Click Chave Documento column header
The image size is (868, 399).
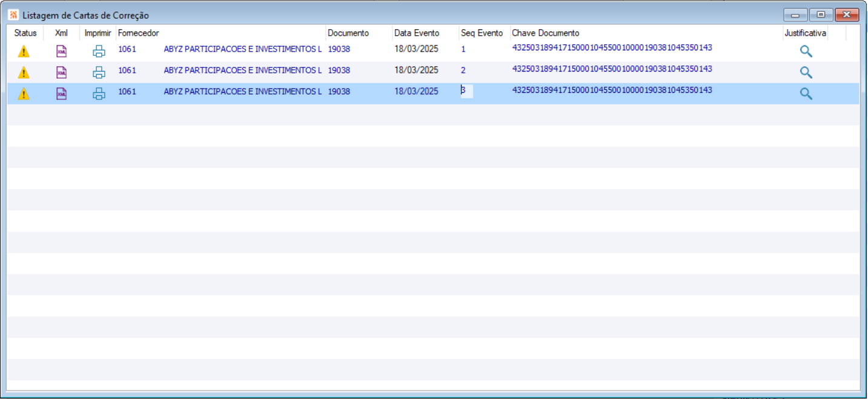tap(545, 33)
